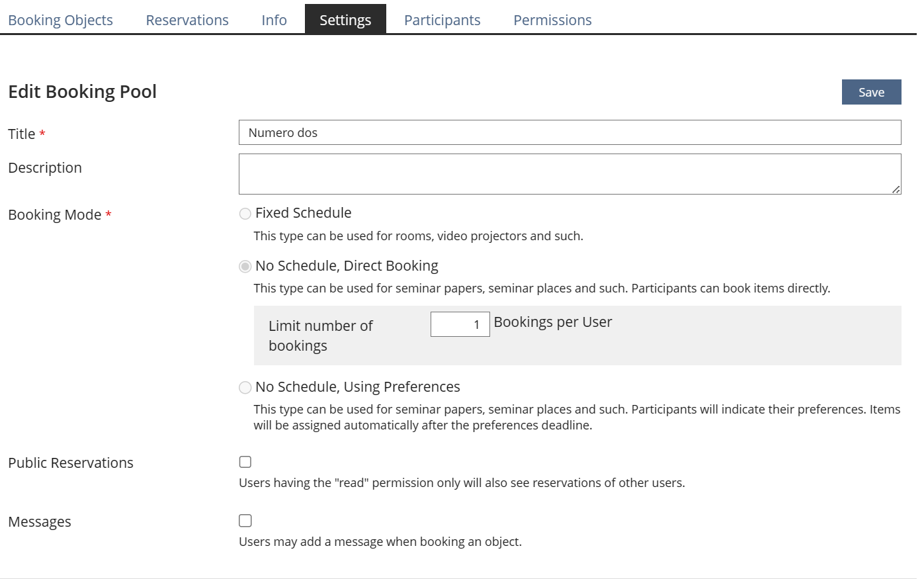Click the Save button

coord(871,92)
